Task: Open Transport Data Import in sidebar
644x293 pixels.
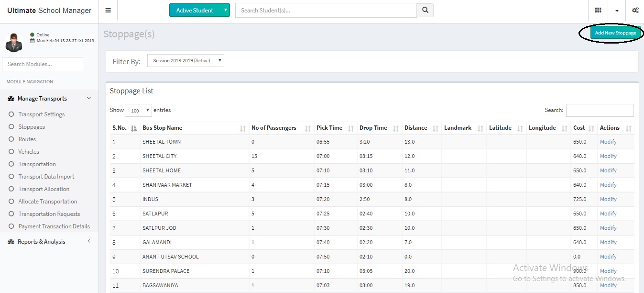Action: click(46, 177)
